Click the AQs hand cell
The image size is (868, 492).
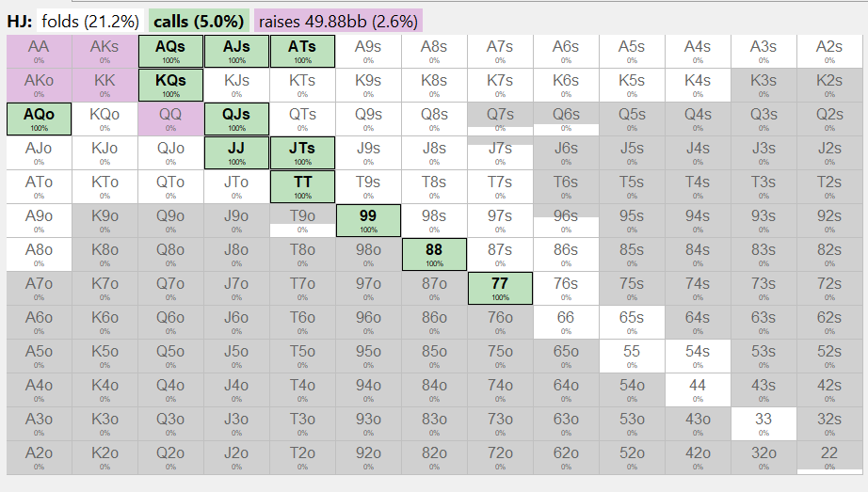170,52
